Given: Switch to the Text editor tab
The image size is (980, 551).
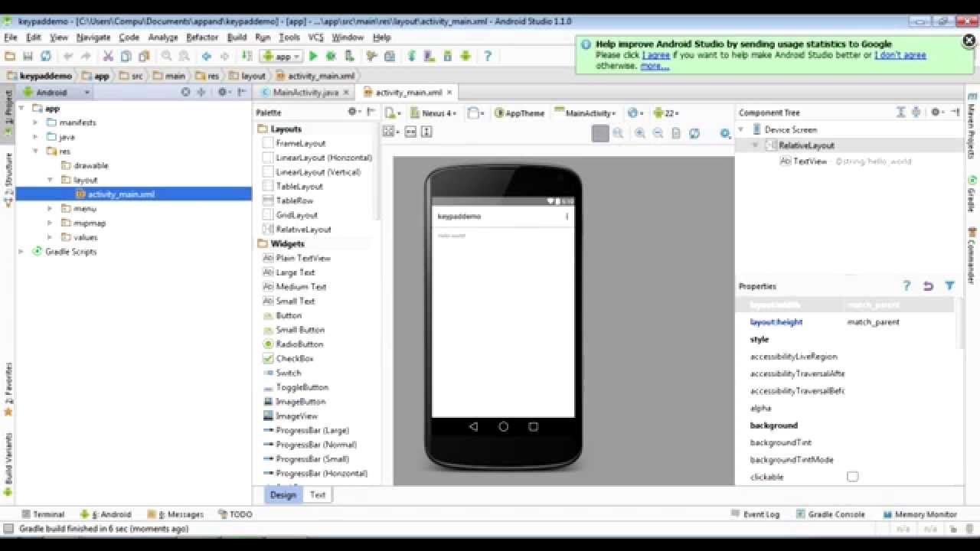Looking at the screenshot, I should click(x=317, y=494).
